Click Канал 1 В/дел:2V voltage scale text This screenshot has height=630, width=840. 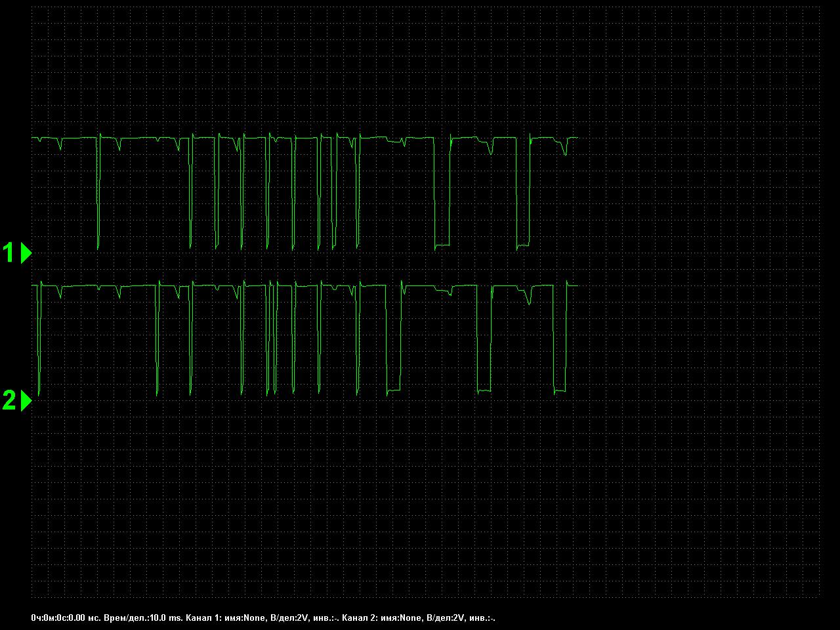(289, 618)
